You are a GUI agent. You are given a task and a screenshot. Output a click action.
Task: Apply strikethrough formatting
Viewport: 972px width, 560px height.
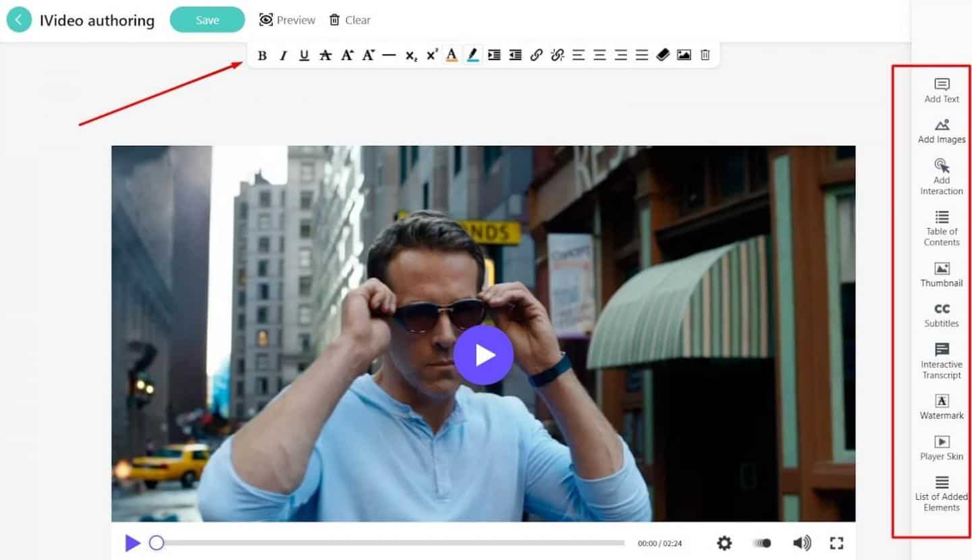click(x=325, y=55)
